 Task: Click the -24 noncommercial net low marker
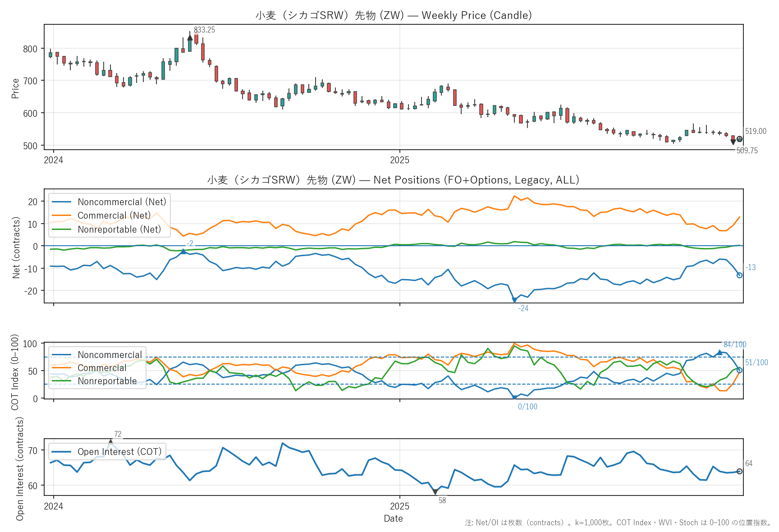[514, 300]
